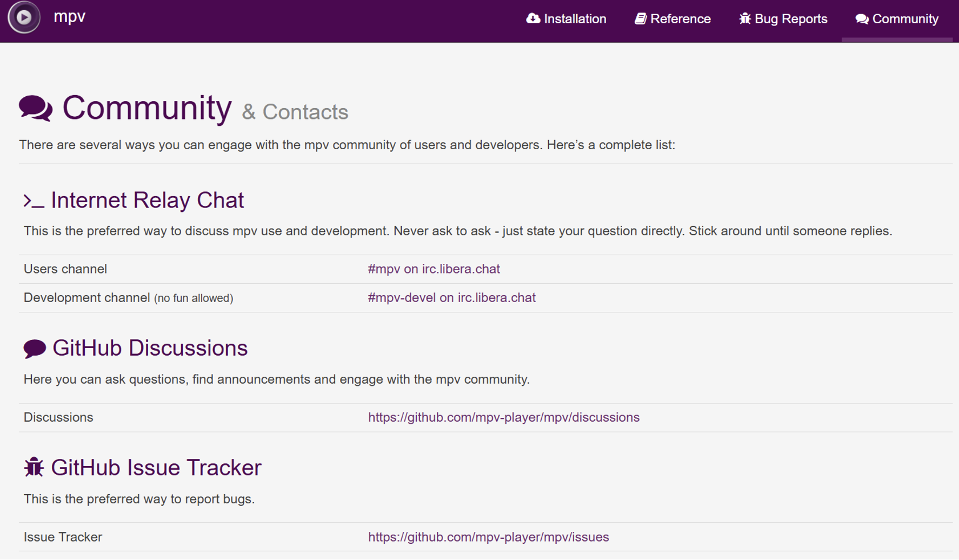Click the mpv brand name text
Viewport: 959px width, 560px height.
69,17
